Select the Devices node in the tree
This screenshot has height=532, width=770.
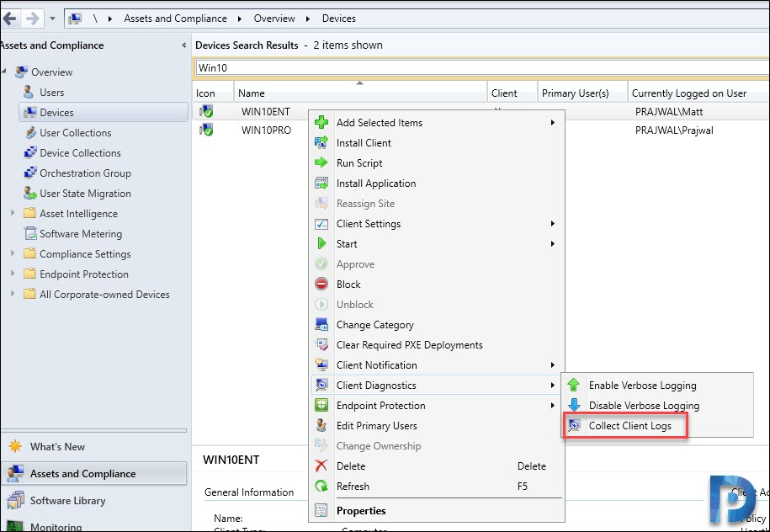[104, 112]
